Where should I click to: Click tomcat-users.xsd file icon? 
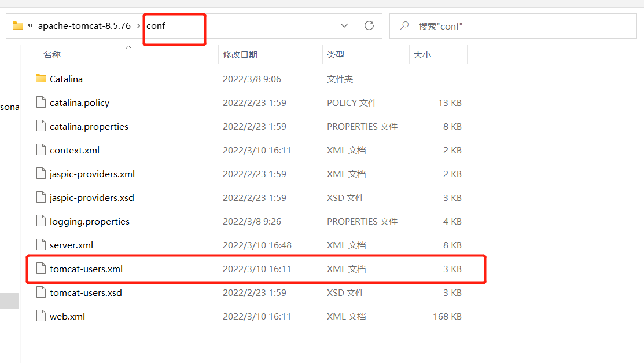pyautogui.click(x=41, y=292)
